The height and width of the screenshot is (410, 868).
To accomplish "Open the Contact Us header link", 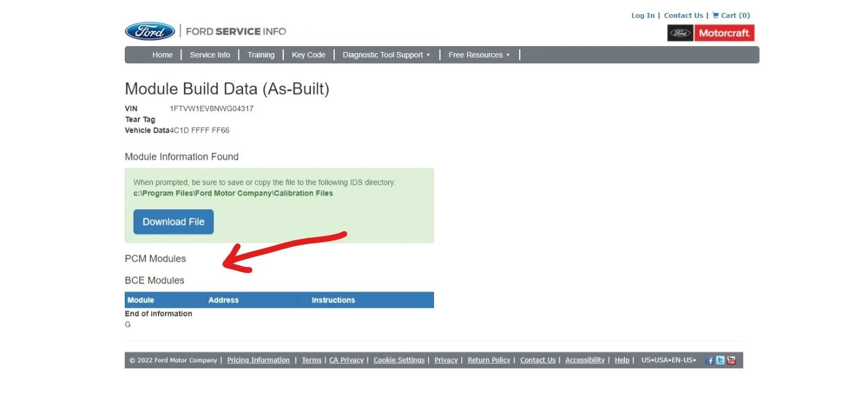I will coord(684,15).
